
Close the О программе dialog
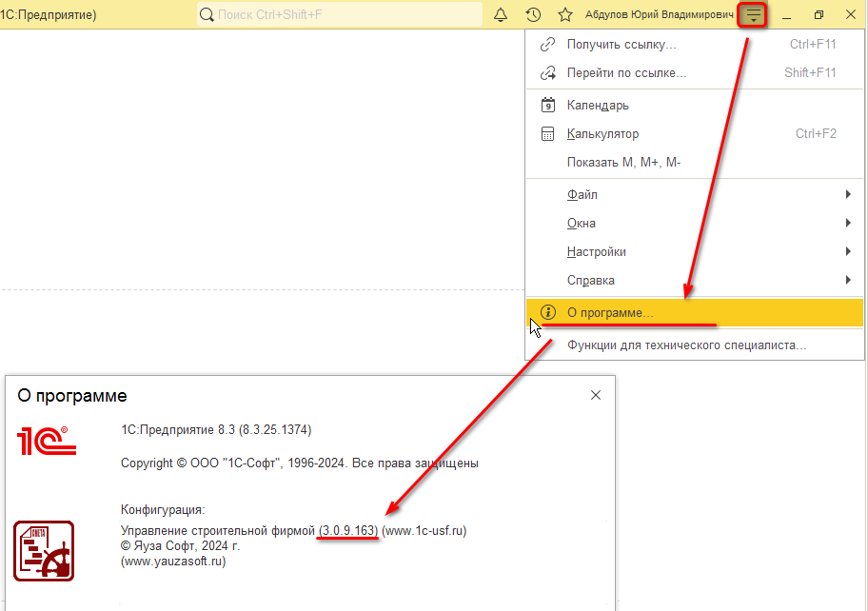tap(596, 395)
